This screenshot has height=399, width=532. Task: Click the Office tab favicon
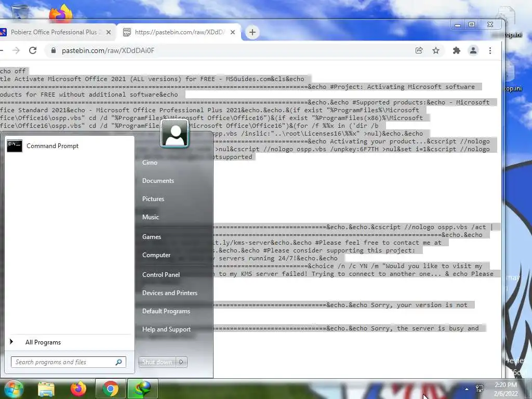pyautogui.click(x=3, y=32)
